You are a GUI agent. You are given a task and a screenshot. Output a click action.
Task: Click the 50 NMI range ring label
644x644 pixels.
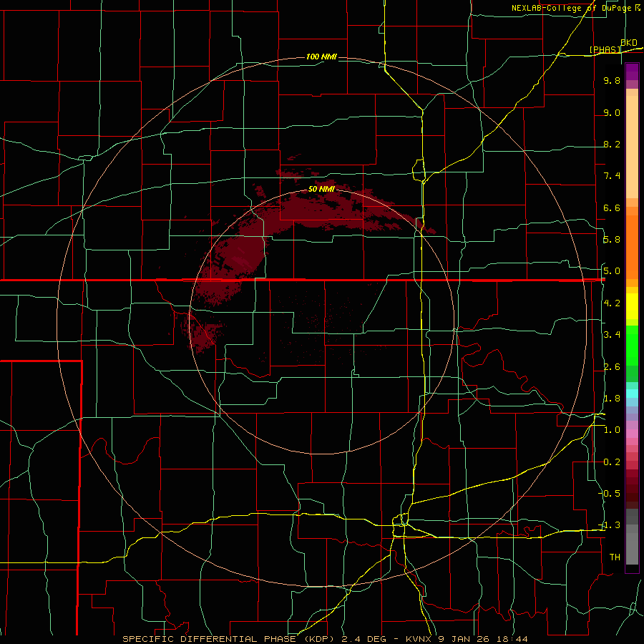pyautogui.click(x=321, y=189)
